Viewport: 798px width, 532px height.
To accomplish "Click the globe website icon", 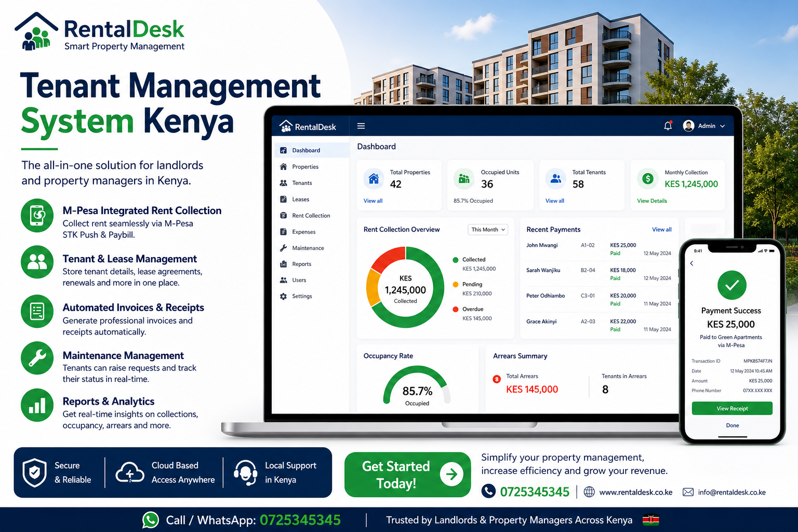I will (589, 492).
